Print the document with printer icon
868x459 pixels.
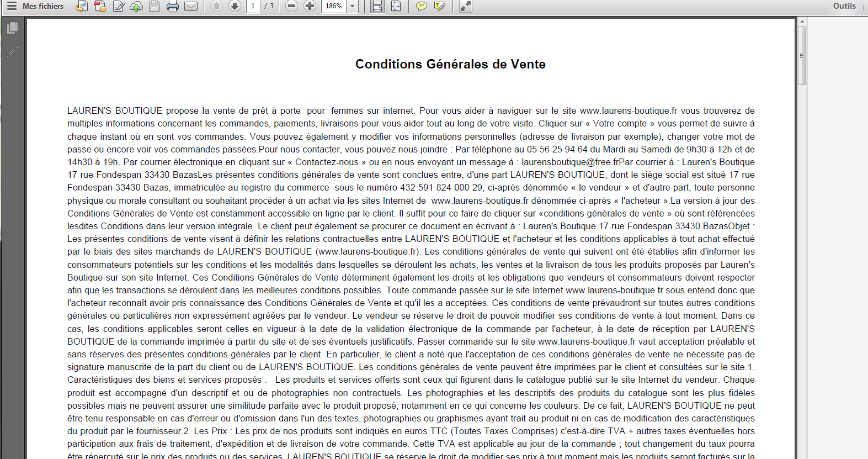(173, 6)
